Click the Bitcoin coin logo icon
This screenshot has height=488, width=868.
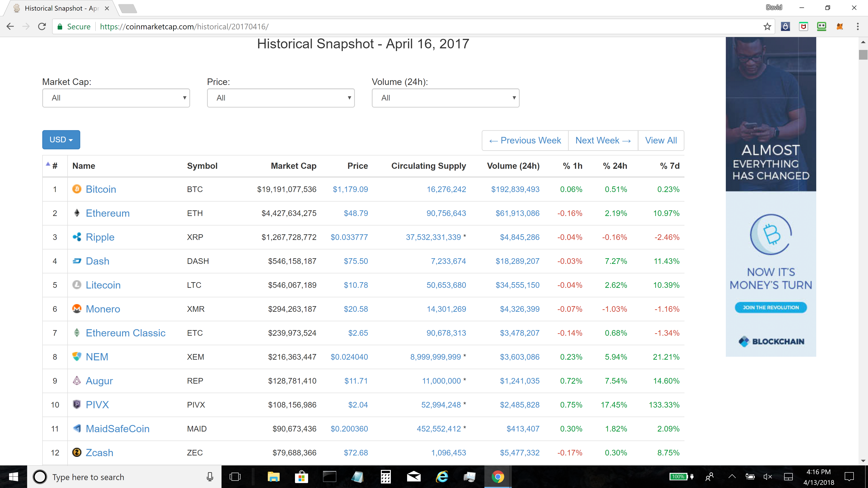[x=77, y=189]
